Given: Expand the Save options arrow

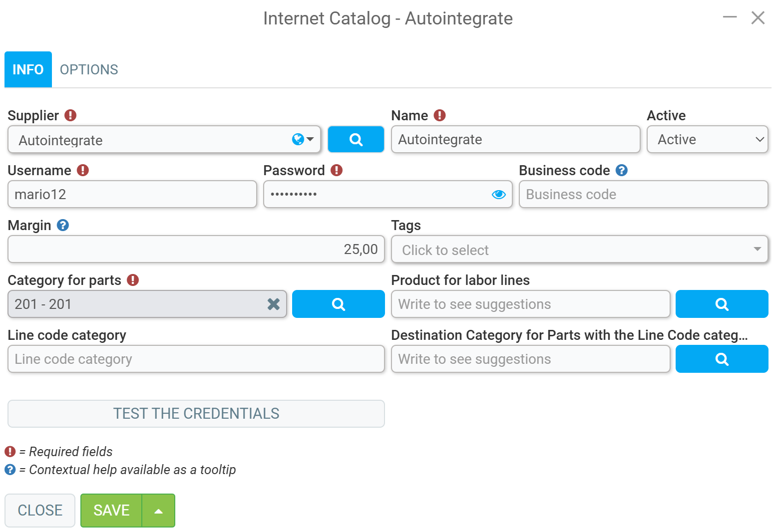Looking at the screenshot, I should tap(158, 511).
